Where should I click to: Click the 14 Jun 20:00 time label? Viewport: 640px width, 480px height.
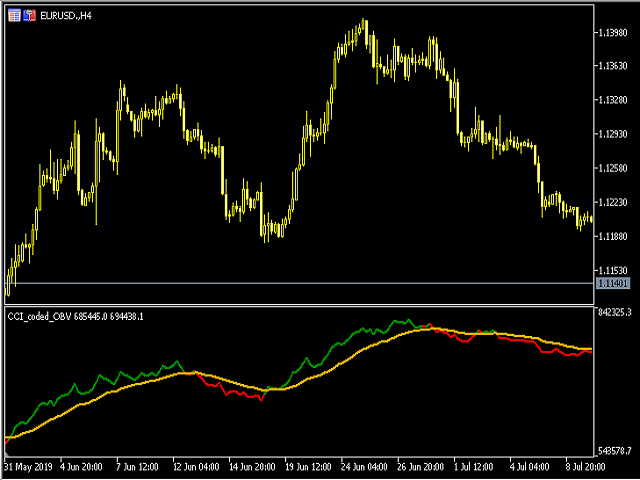[x=251, y=467]
